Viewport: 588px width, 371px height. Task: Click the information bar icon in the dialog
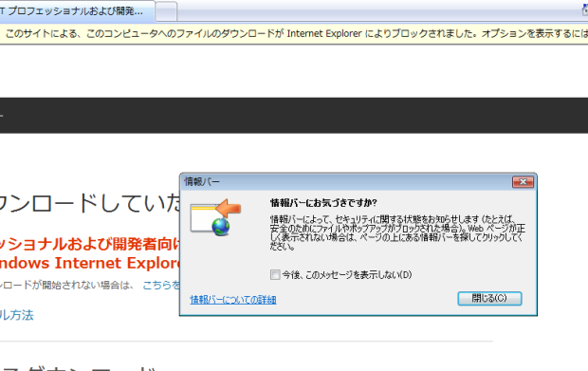pos(215,217)
